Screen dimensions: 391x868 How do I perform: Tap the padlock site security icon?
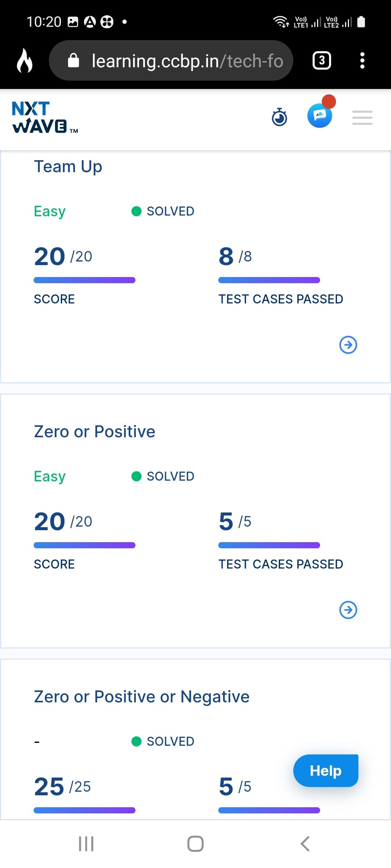click(73, 60)
